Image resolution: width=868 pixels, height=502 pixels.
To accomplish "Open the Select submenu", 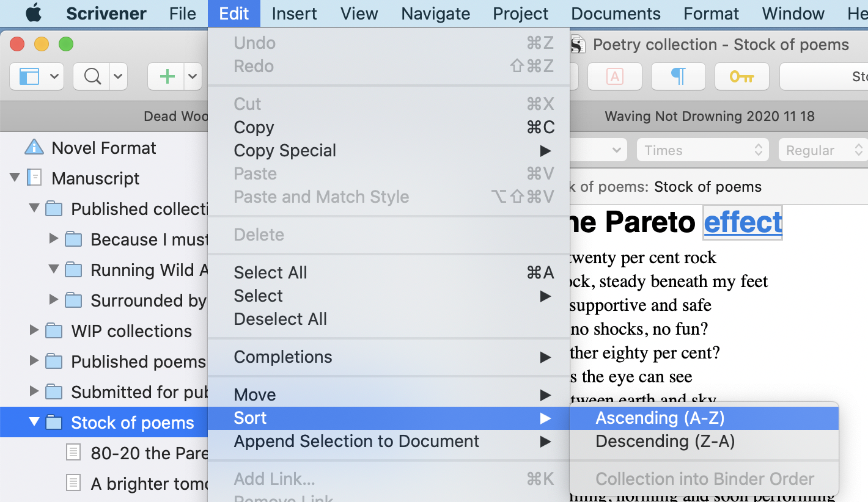I will [389, 296].
